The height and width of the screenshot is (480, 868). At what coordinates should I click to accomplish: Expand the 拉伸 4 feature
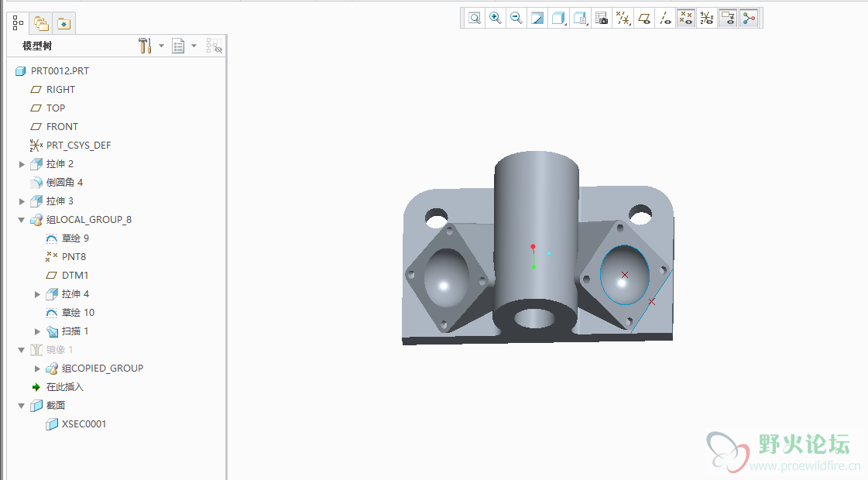(x=37, y=294)
